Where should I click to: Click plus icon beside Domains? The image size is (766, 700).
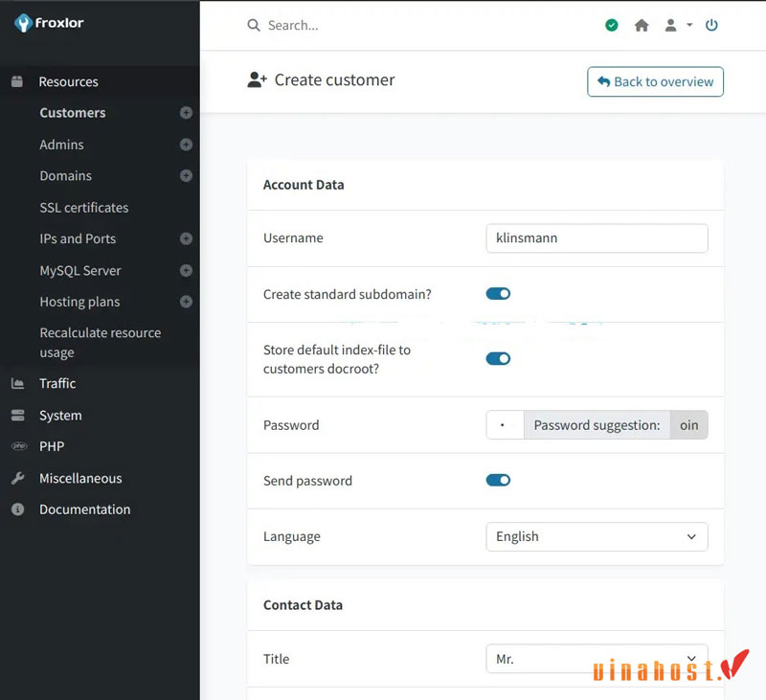[186, 176]
